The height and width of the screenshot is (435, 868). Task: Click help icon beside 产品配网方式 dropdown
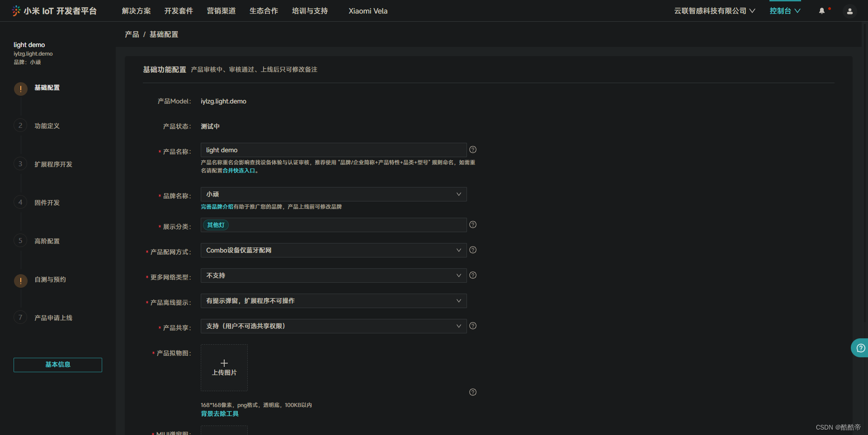pyautogui.click(x=473, y=250)
